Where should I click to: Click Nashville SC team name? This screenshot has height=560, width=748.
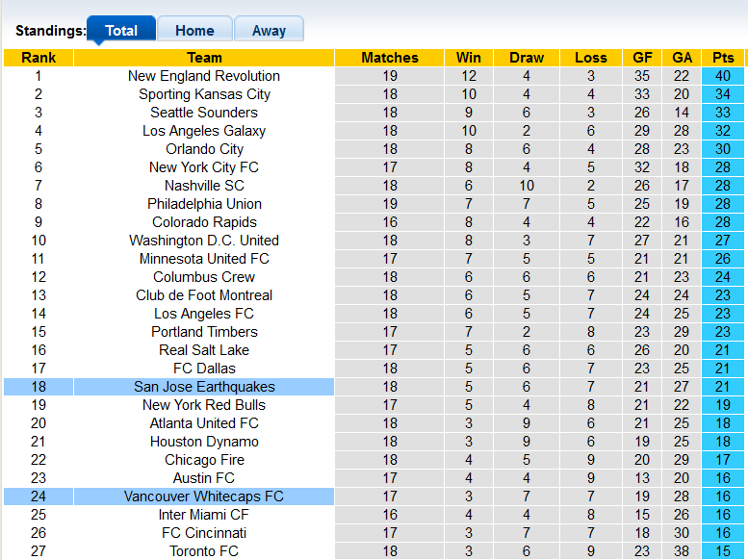204,186
